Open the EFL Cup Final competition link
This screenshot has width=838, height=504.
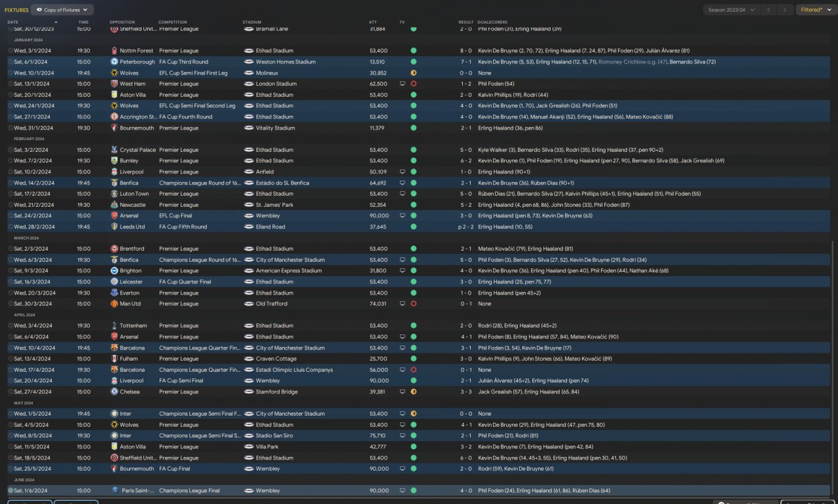coord(175,215)
